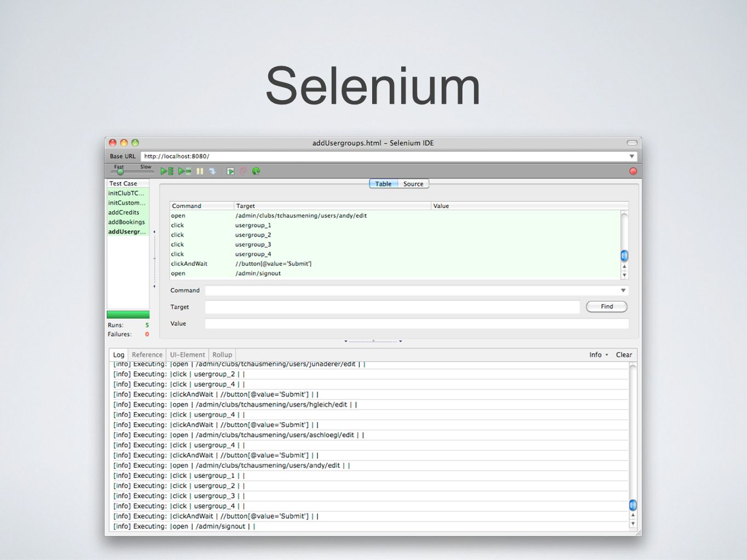
Task: Open the Log tab
Action: click(119, 355)
